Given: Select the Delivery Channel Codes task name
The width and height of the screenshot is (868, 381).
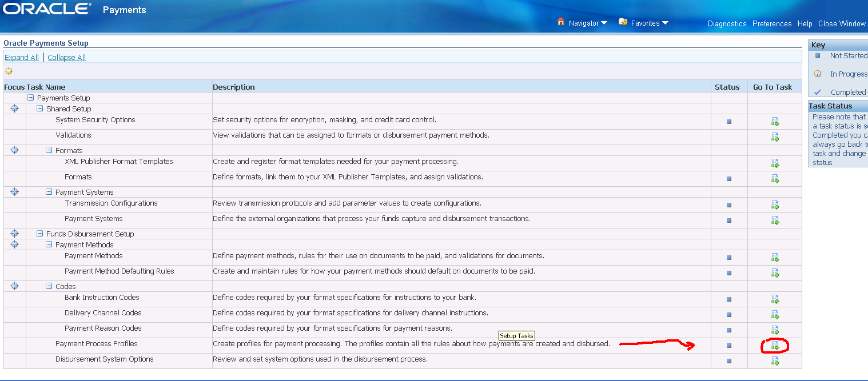Looking at the screenshot, I should 103,313.
